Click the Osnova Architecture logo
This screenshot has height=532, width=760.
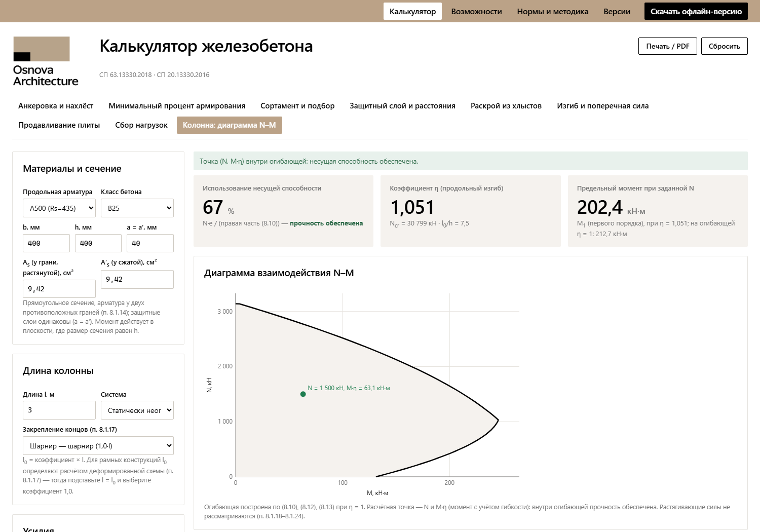[46, 61]
